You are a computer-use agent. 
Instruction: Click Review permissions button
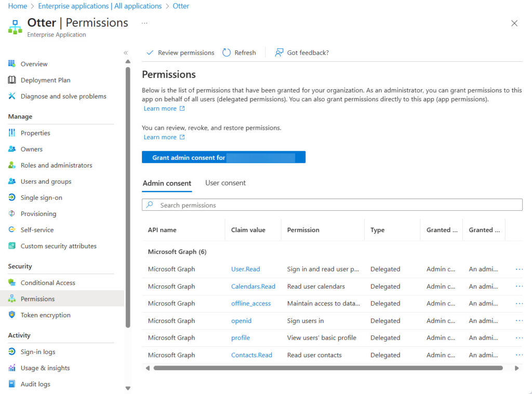click(180, 52)
